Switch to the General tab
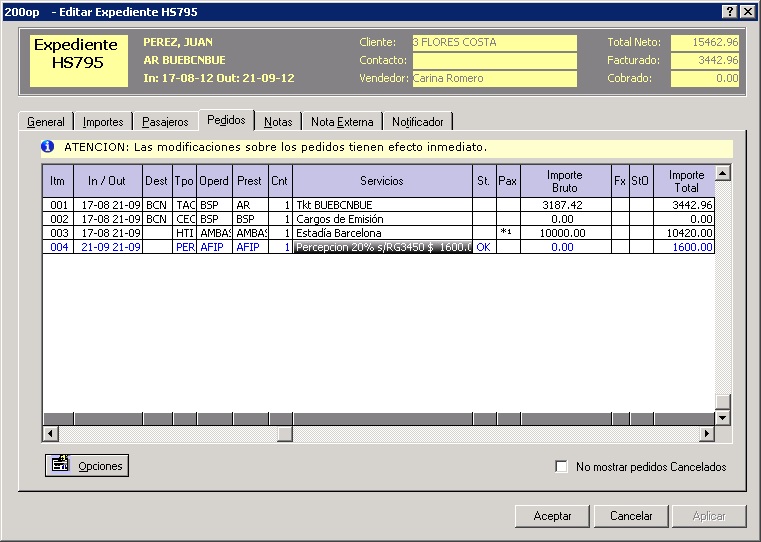This screenshot has height=542, width=761. point(46,122)
